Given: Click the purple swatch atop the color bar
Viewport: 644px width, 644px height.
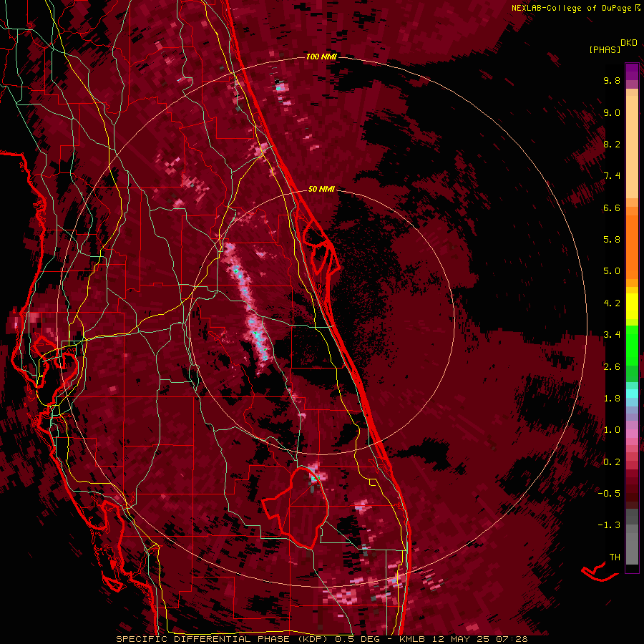Looking at the screenshot, I should click(632, 72).
